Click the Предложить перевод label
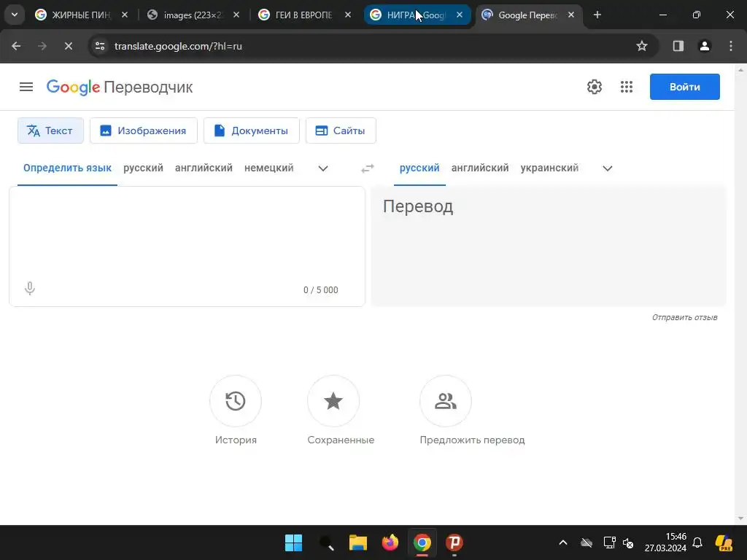 472,440
